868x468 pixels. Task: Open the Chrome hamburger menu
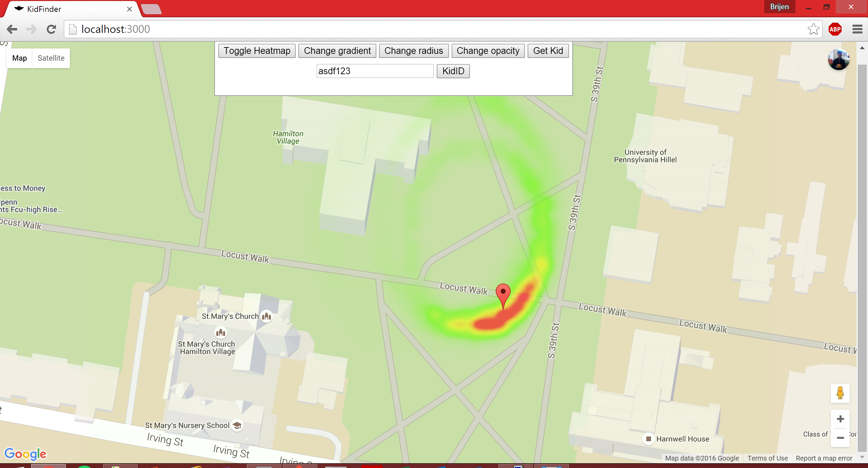coord(857,29)
